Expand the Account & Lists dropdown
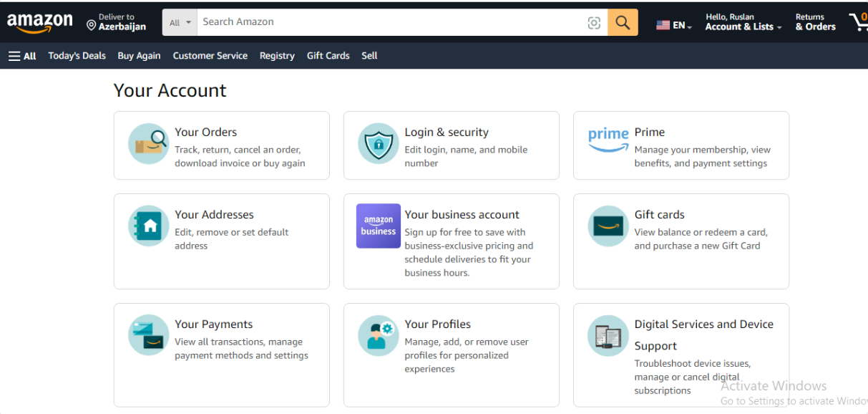This screenshot has width=868, height=414. [x=743, y=22]
